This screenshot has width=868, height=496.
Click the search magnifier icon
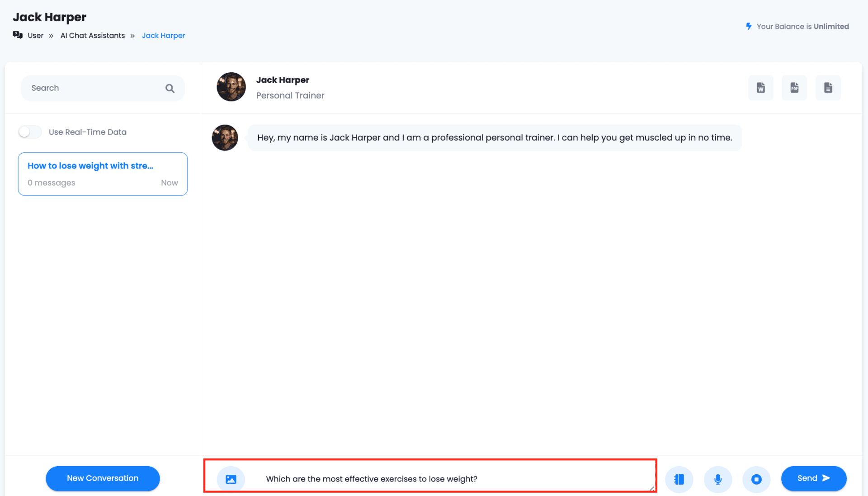pos(170,89)
